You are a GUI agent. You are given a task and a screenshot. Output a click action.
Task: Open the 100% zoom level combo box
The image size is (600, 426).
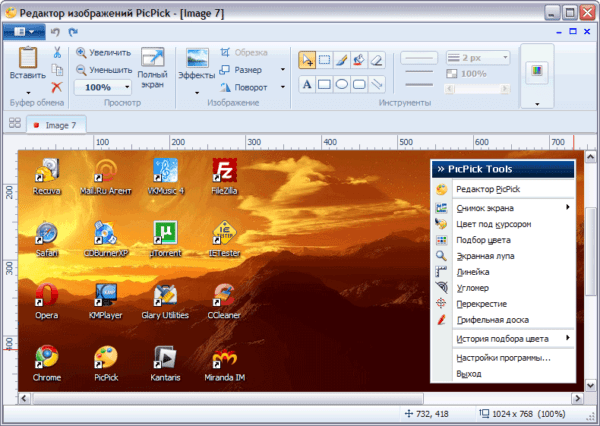pos(103,87)
